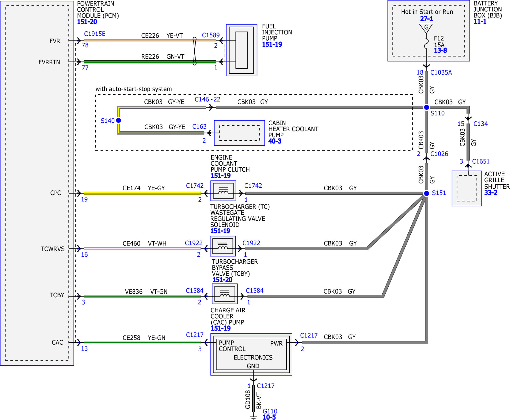Click the Turbocharger Bypass Valve coil symbol
Screen dimensions: 510x420
point(225,294)
